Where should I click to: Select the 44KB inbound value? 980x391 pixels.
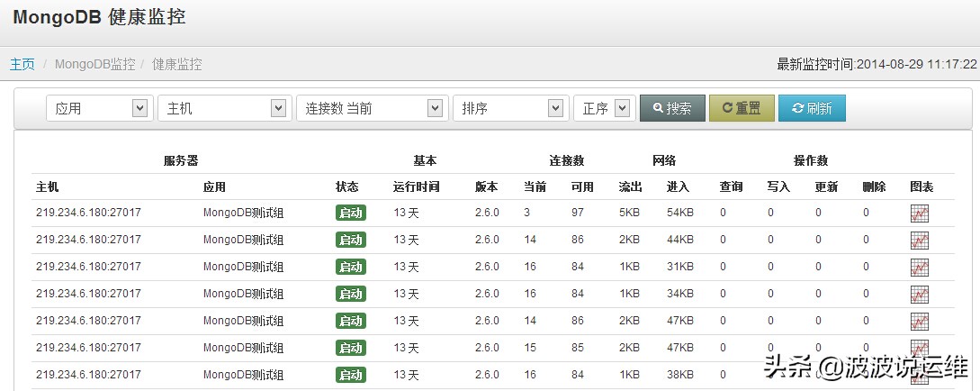680,240
